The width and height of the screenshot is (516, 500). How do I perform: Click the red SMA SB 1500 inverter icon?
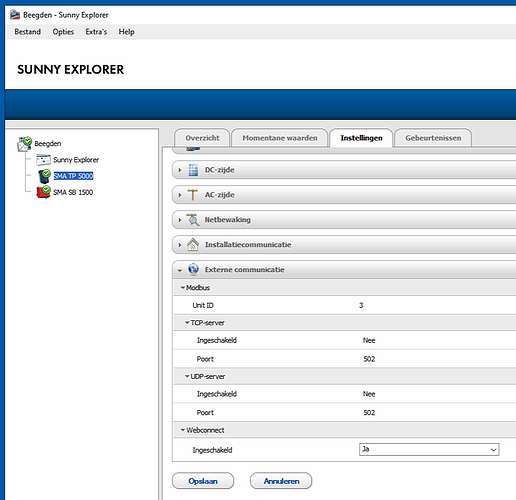(44, 192)
